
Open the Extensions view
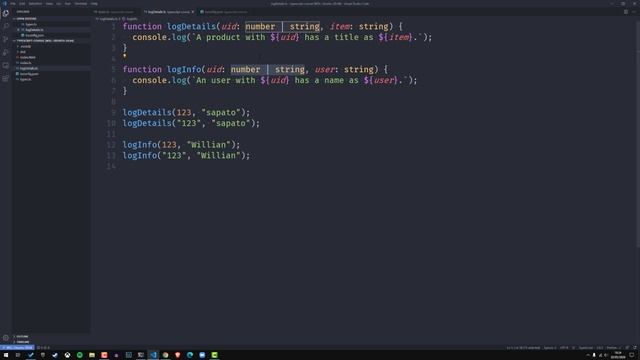[x=6, y=78]
